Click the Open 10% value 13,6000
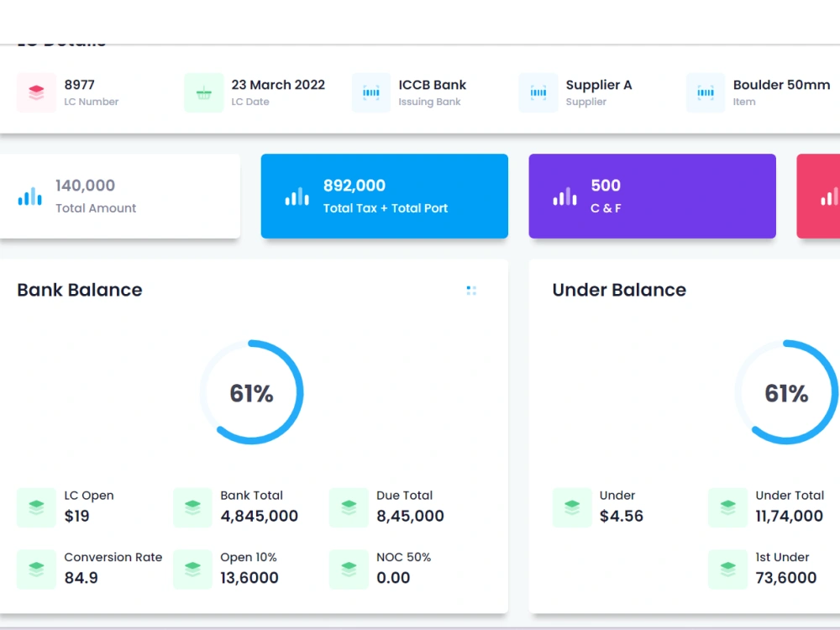Screen dimensions: 840x630 (249, 578)
